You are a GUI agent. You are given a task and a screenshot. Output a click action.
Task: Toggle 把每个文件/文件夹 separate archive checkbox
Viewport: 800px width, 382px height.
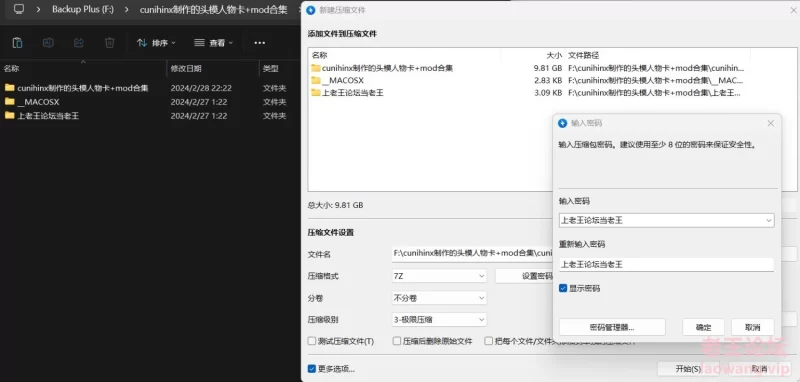click(x=489, y=341)
